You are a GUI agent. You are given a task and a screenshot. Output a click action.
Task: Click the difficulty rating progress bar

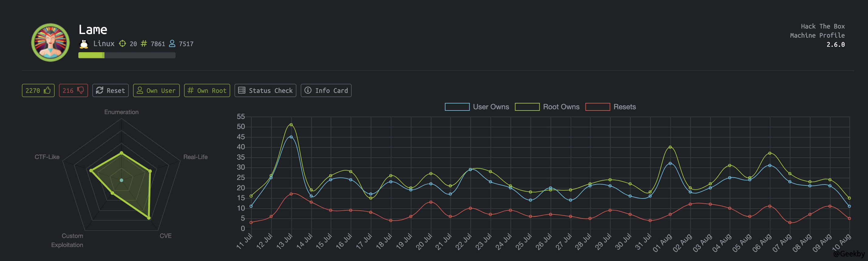(127, 55)
